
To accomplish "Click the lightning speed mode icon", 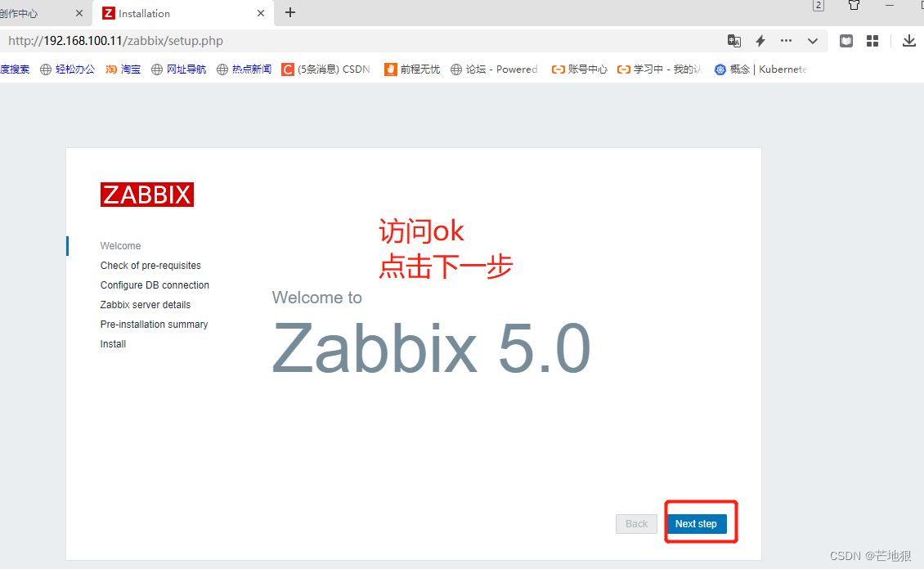I will (760, 41).
